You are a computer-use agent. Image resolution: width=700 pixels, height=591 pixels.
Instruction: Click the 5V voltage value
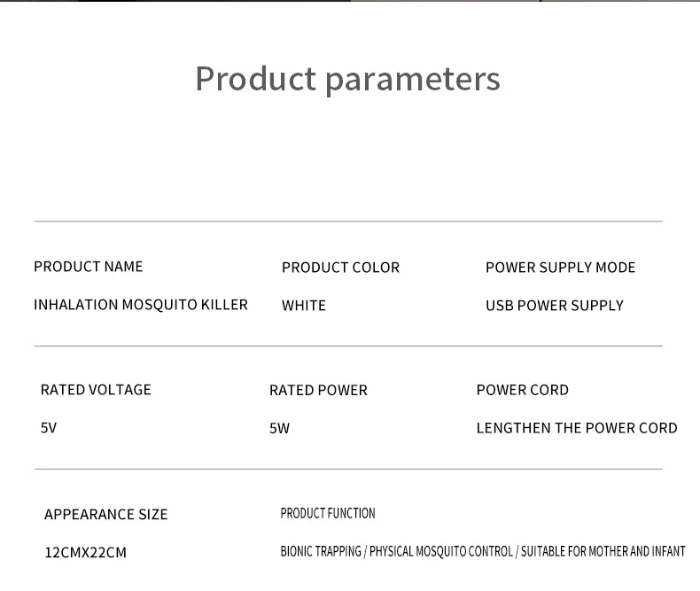coord(49,428)
